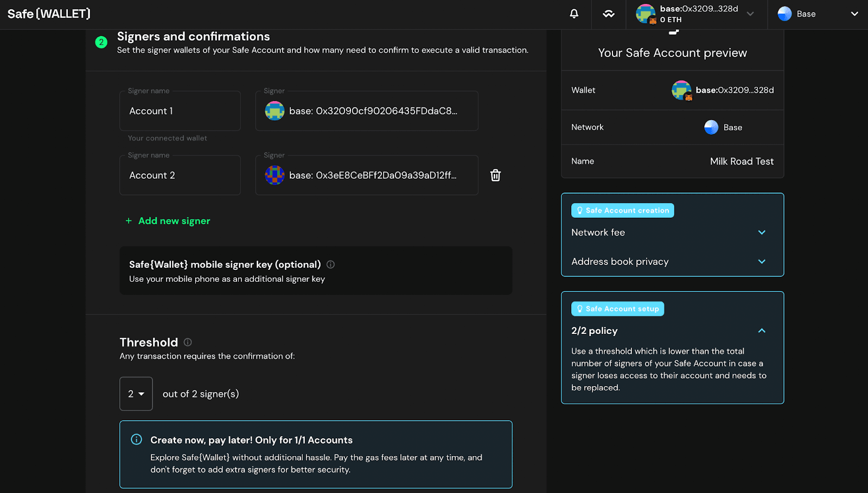Open the notifications bell
Screen dimensions: 868x493
pyautogui.click(x=574, y=14)
